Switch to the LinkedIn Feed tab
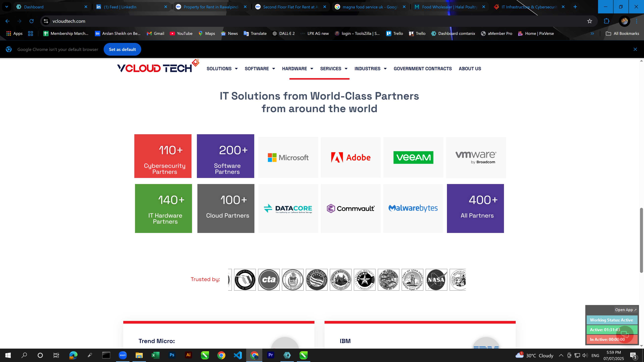Viewport: 644px width, 362px height. (132, 7)
